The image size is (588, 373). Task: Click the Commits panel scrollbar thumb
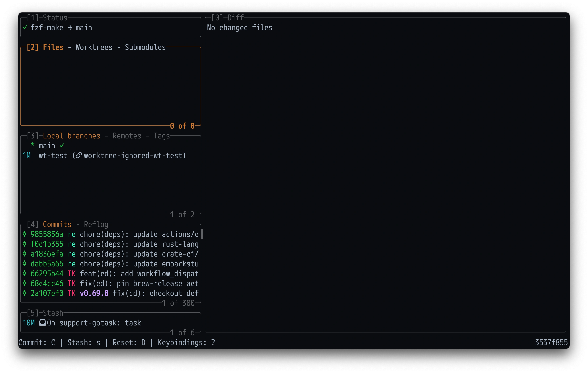point(202,234)
